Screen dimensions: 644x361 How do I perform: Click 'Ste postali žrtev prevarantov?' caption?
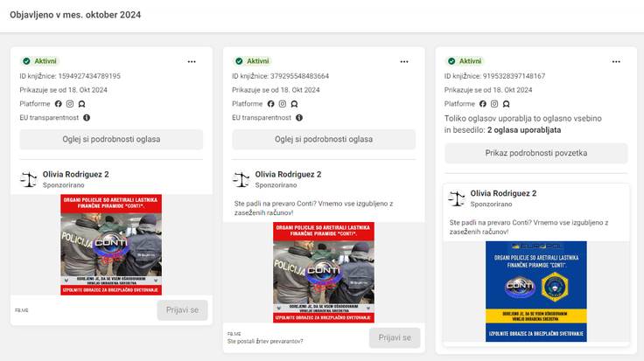point(265,341)
